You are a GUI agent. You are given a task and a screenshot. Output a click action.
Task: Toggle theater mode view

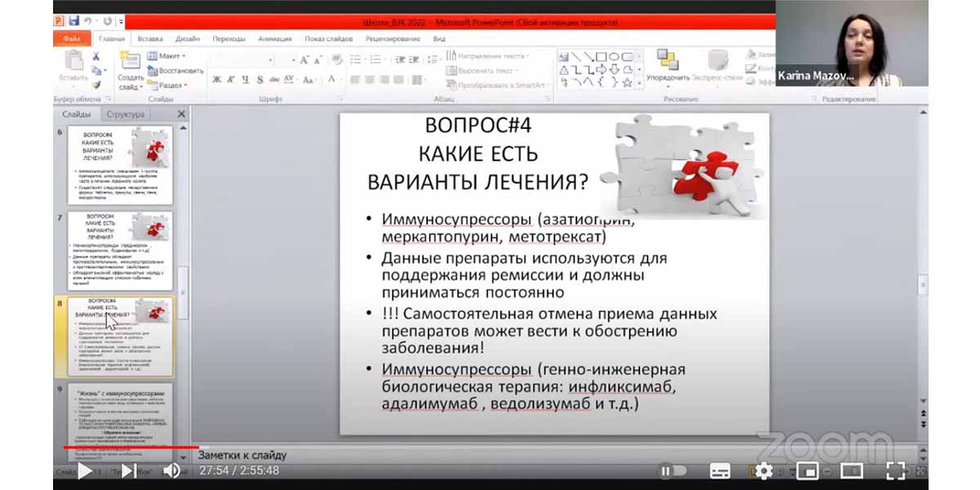point(852,471)
